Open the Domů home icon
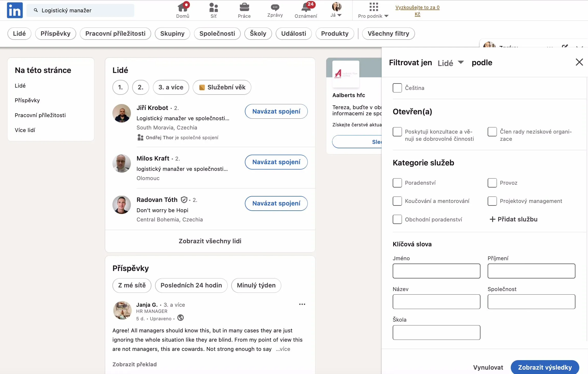Screen dimensions: 588x374 coord(182,8)
